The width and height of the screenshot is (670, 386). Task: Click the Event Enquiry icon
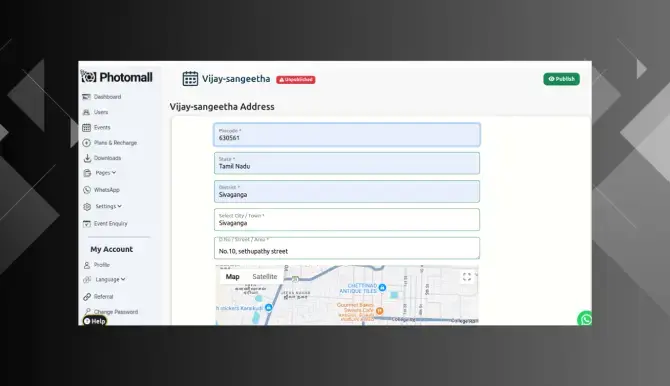tap(87, 224)
